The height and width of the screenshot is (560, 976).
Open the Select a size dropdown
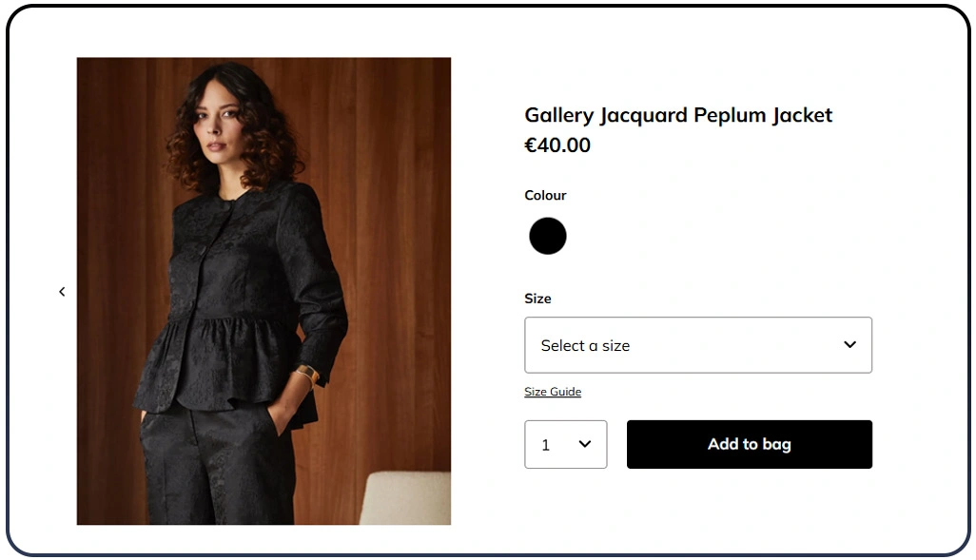pos(697,345)
